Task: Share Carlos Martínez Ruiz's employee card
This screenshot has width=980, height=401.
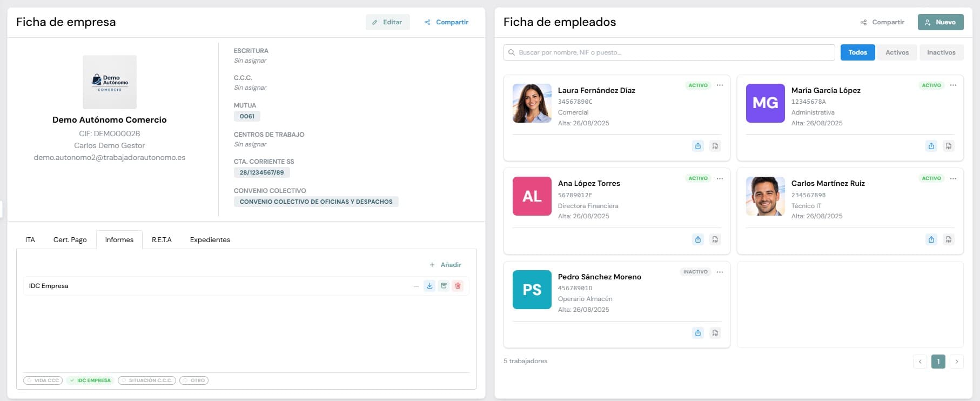Action: click(x=931, y=239)
